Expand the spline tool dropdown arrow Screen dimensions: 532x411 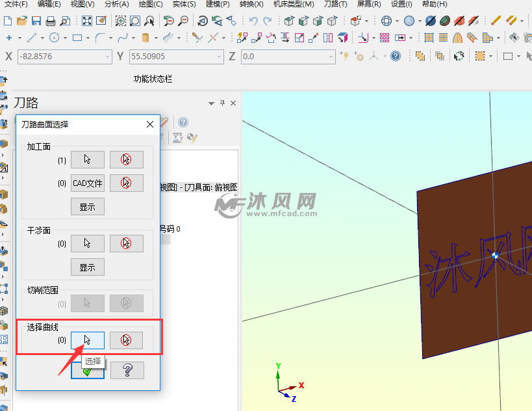click(133, 38)
